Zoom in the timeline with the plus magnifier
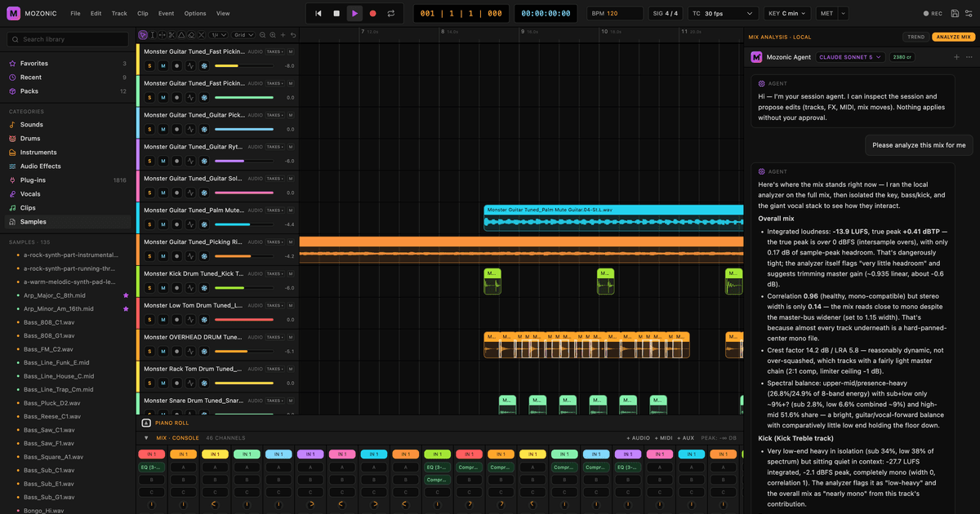The image size is (980, 514). click(273, 35)
